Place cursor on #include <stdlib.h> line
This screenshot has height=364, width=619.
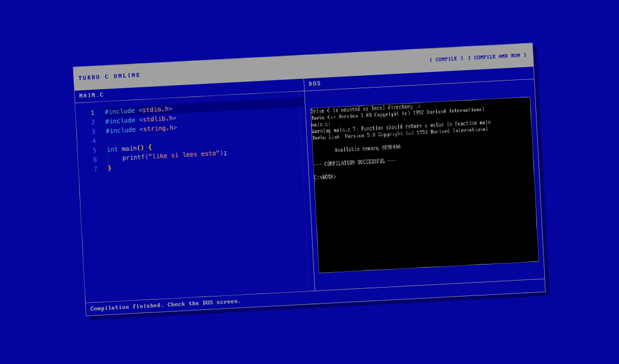click(141, 120)
